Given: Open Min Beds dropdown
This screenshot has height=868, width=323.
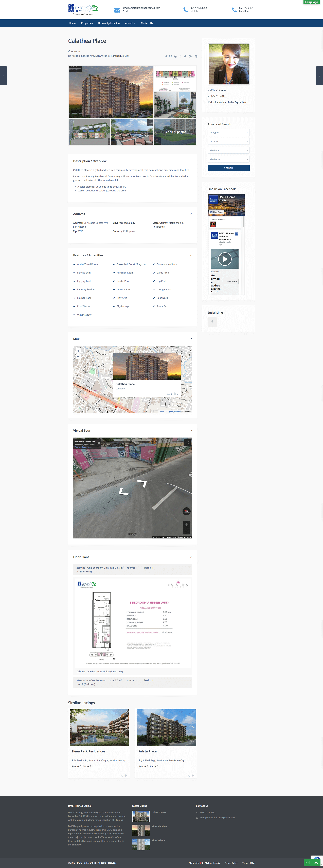Looking at the screenshot, I should tap(228, 150).
